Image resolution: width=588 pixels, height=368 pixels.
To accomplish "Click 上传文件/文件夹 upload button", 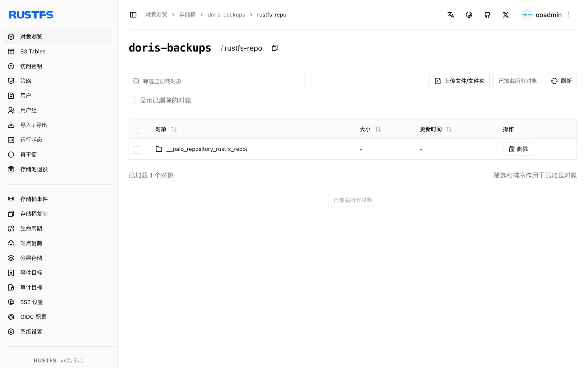I will pyautogui.click(x=459, y=81).
